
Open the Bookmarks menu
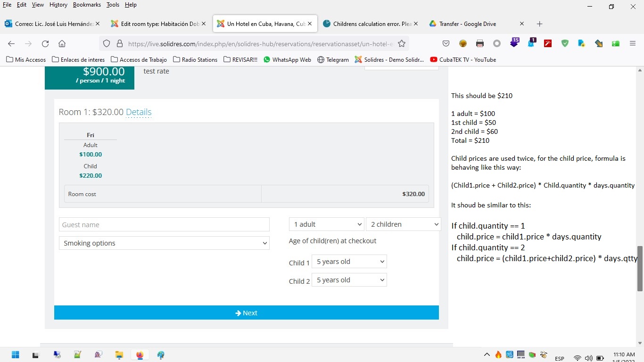point(87,5)
